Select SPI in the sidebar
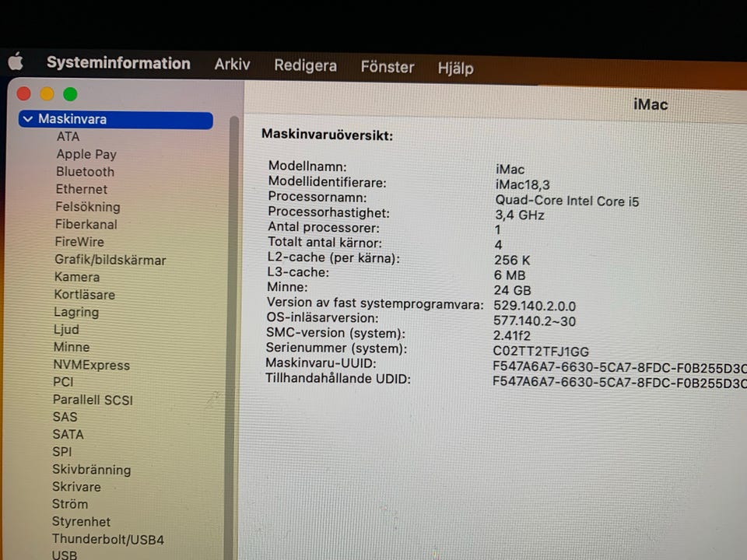This screenshot has height=560, width=747. pos(62,451)
